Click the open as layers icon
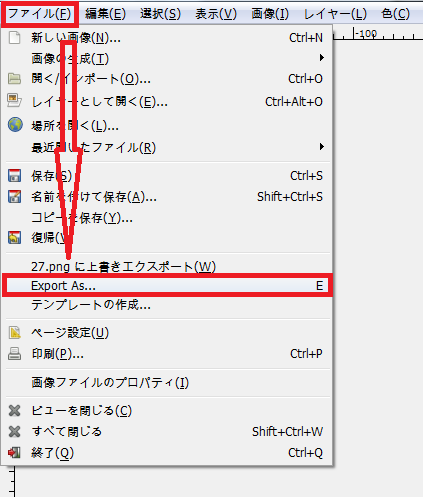Viewport: 423px width, 497px height. [14, 100]
